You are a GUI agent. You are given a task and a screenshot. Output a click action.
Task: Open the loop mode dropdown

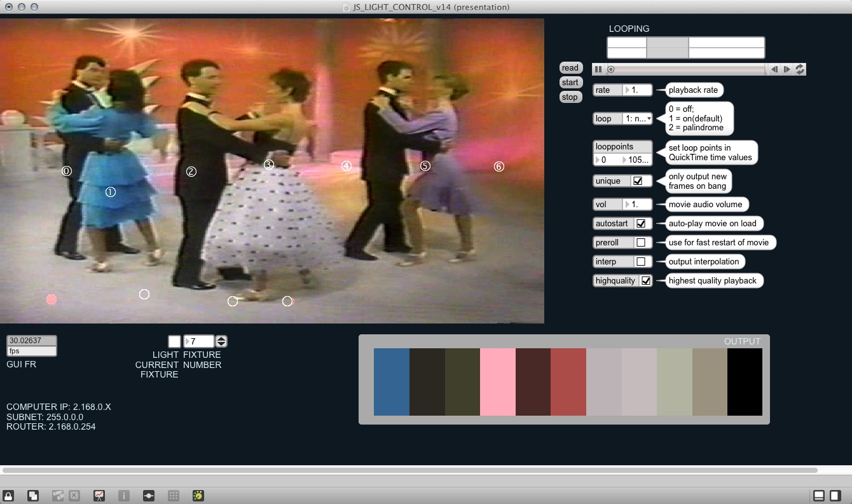pyautogui.click(x=638, y=118)
